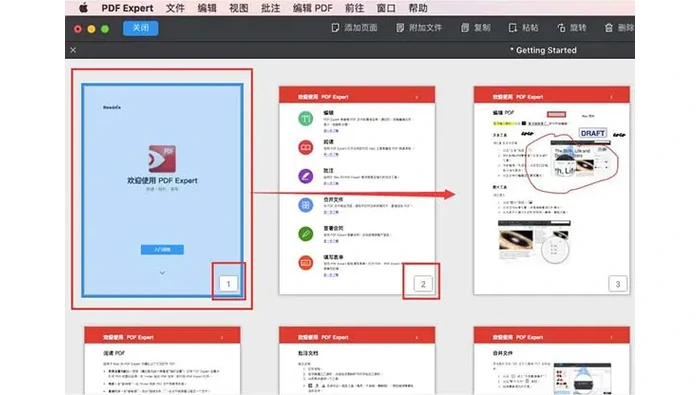Click 删除 delete page tool
The width and height of the screenshot is (700, 395).
619,28
